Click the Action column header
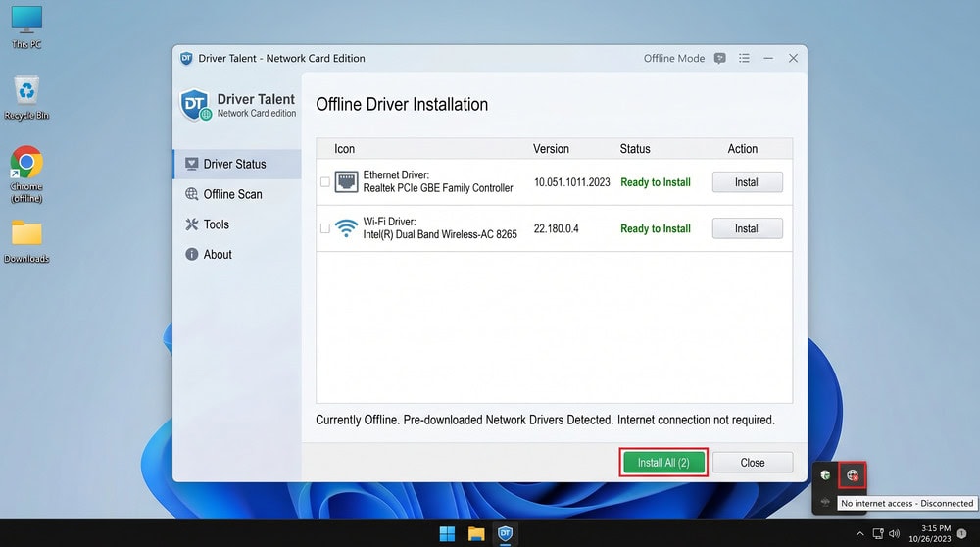The height and width of the screenshot is (547, 980). click(743, 149)
